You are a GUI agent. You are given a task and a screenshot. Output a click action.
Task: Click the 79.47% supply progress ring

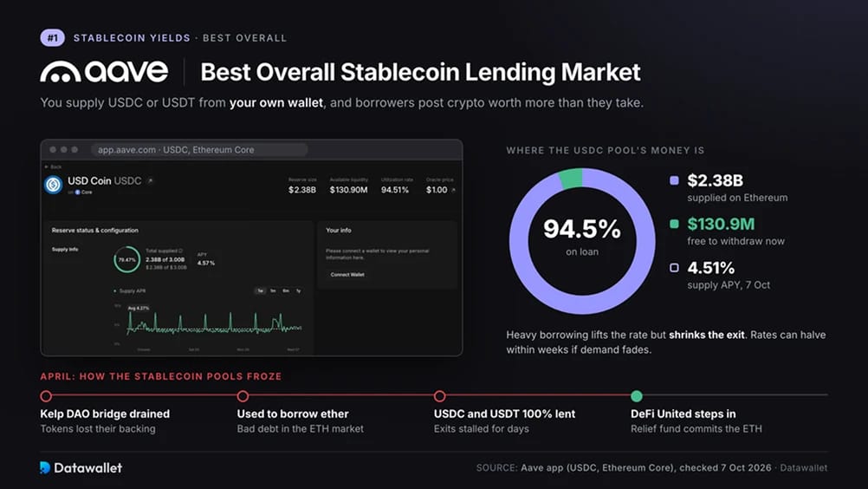click(127, 259)
